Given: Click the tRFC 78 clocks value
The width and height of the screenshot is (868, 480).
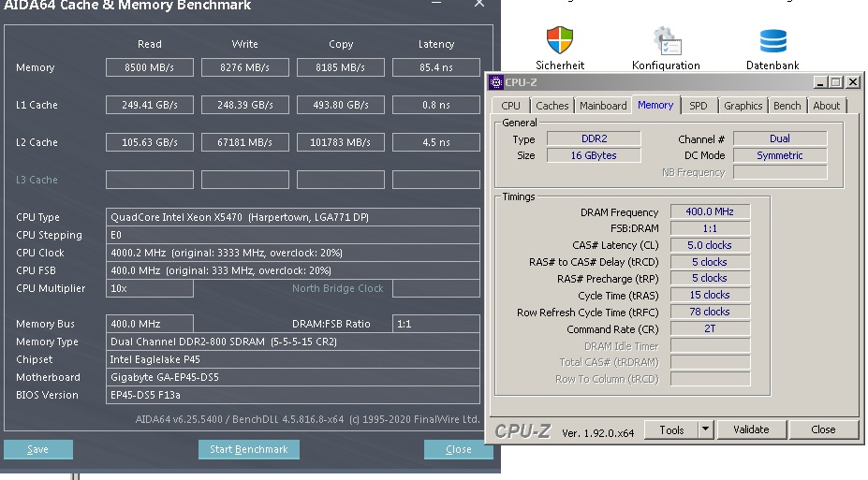Looking at the screenshot, I should coord(711,312).
